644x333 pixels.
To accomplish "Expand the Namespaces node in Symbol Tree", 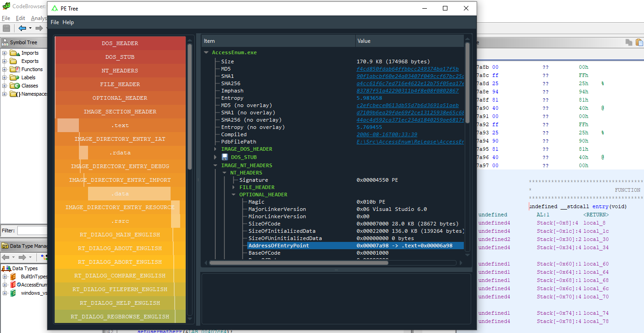I will pos(5,94).
